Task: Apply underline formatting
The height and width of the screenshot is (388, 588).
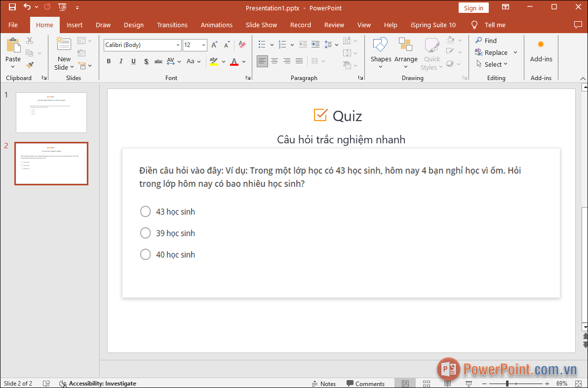Action: point(133,61)
